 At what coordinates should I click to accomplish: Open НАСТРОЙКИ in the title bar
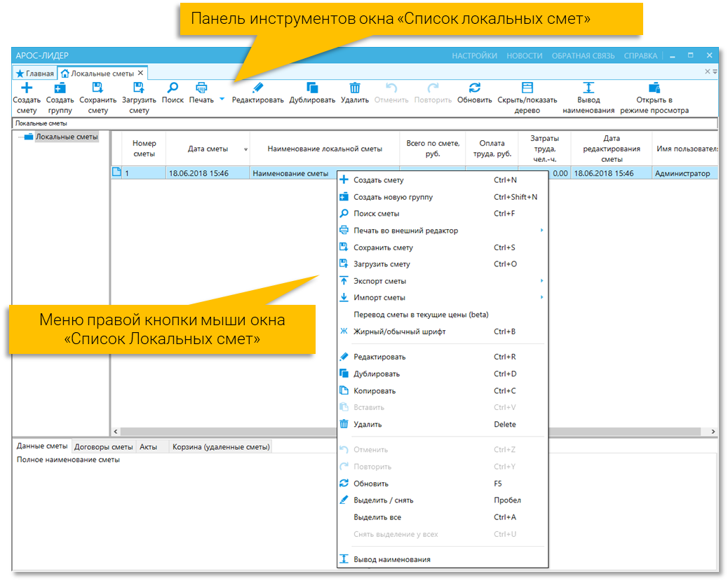click(475, 55)
